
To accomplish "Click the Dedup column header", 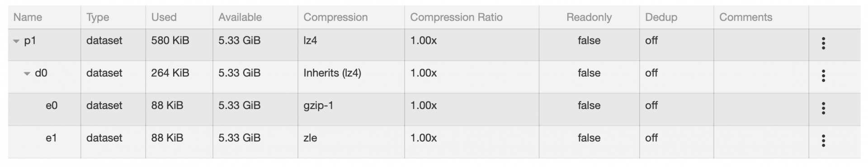I will click(x=661, y=17).
